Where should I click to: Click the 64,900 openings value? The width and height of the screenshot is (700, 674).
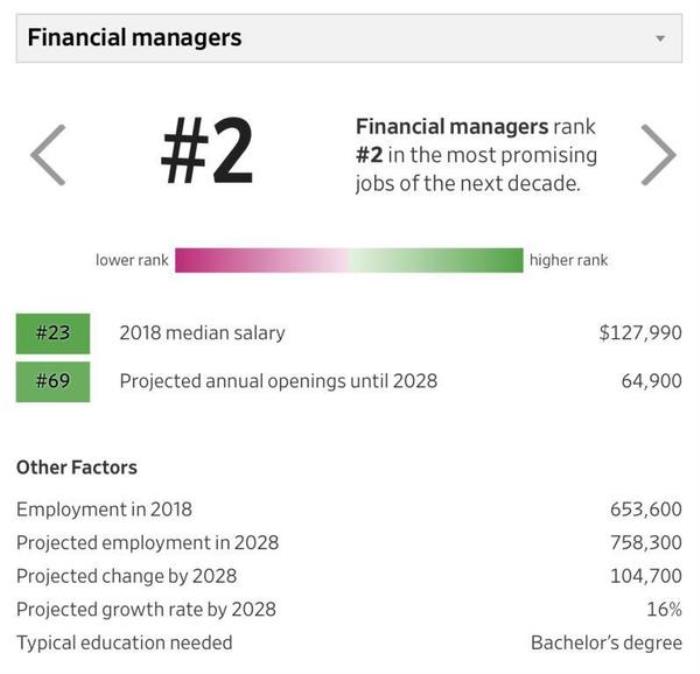click(x=651, y=381)
